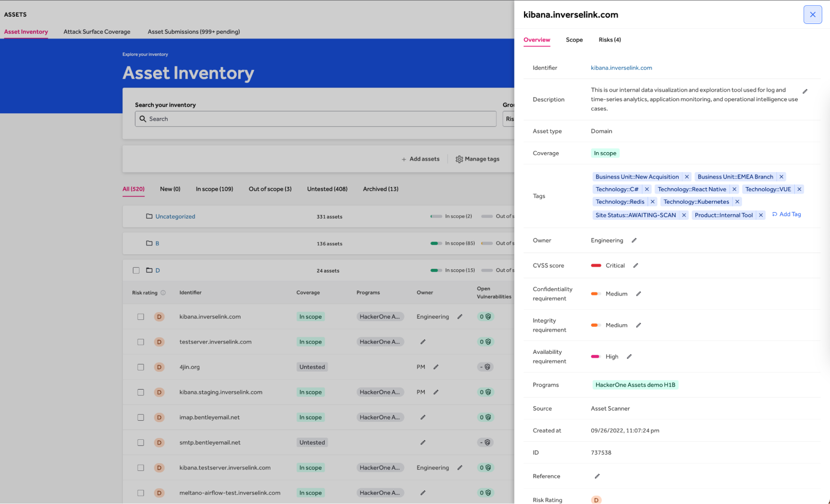Click the kibana.inverselink.com identifier link
The image size is (830, 504).
(621, 67)
